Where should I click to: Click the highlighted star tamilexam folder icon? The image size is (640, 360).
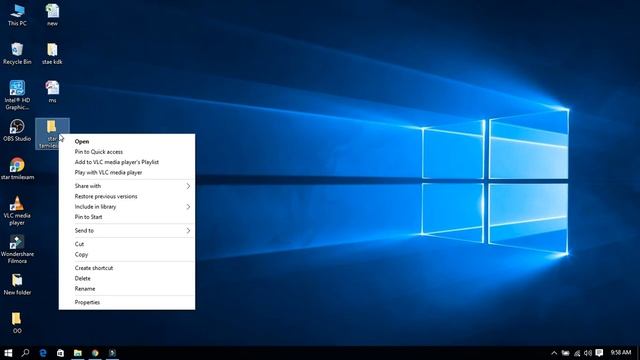tap(52, 133)
